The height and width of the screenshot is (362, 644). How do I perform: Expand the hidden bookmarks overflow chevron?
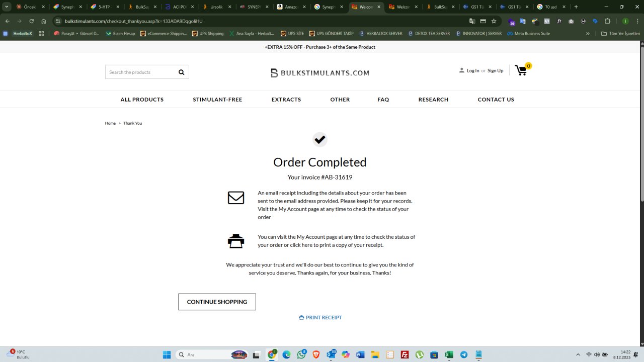click(588, 34)
